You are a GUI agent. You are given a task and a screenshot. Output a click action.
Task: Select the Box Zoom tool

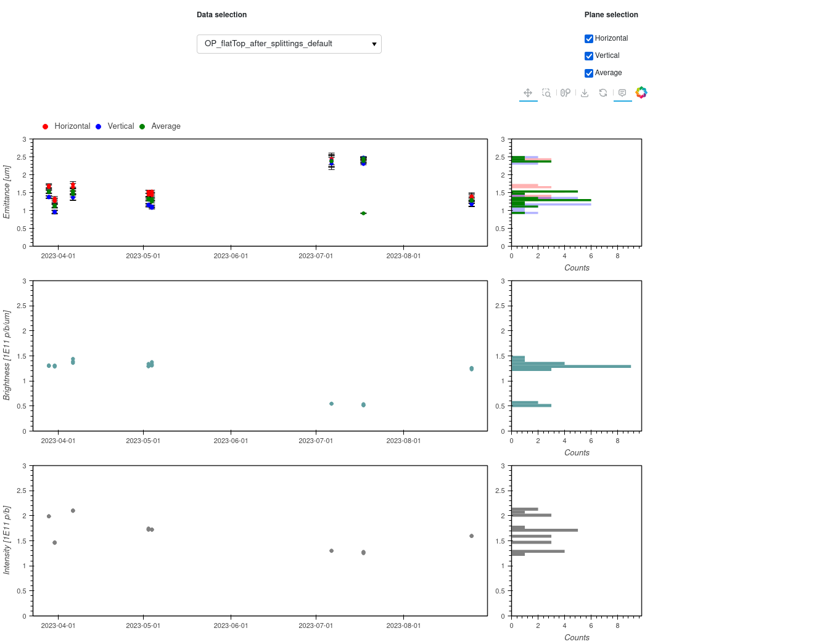[x=546, y=93]
